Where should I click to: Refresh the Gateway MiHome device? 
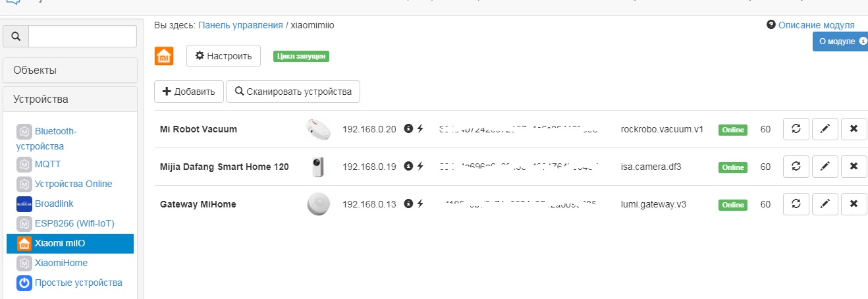[796, 204]
